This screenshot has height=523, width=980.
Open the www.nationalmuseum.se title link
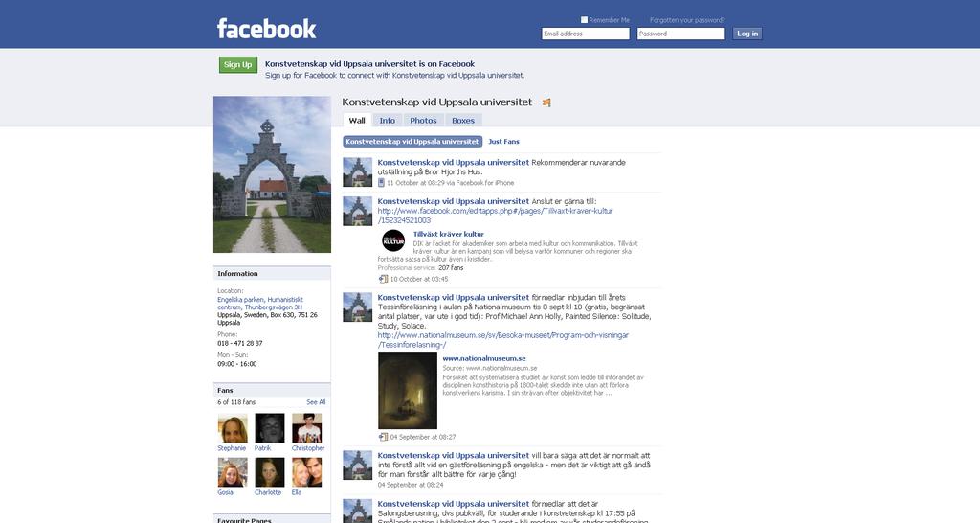tap(484, 358)
